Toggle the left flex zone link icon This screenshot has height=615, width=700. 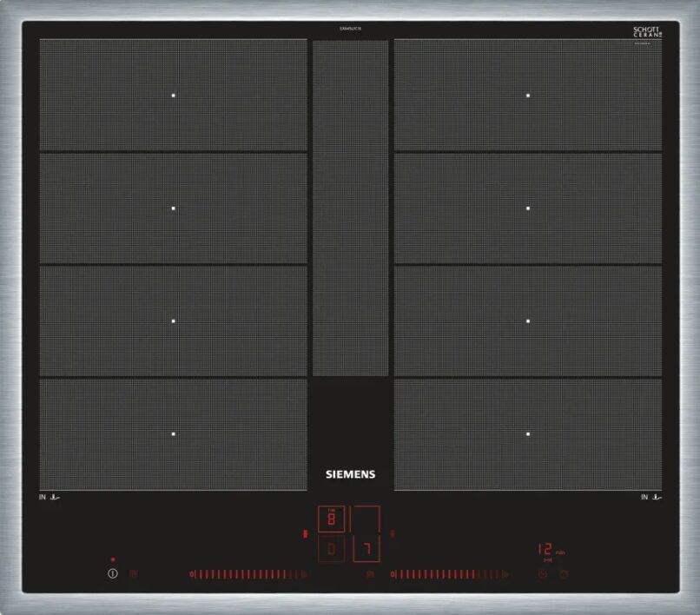pyautogui.click(x=306, y=533)
